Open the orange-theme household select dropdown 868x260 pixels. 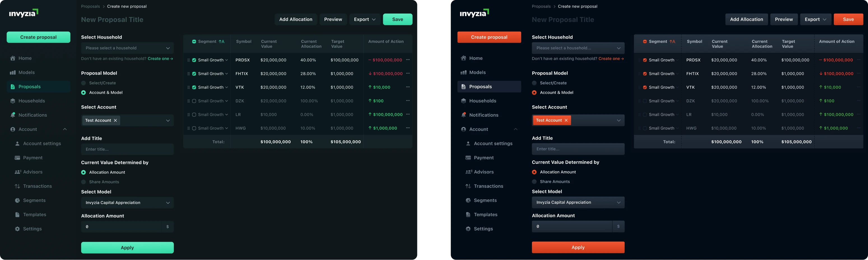578,48
